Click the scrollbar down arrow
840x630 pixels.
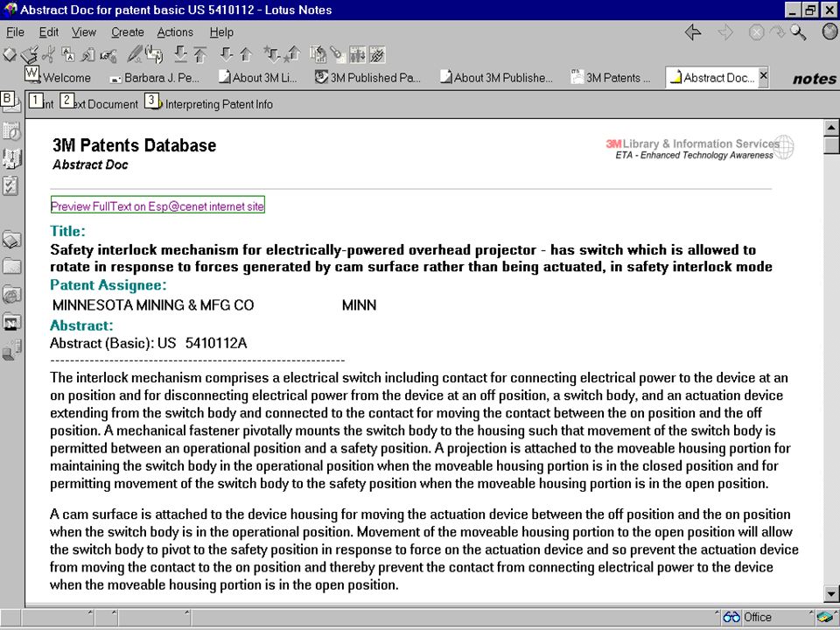tap(831, 593)
